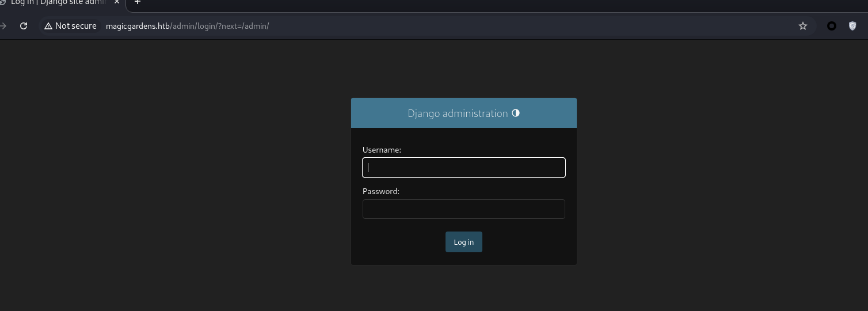The image size is (868, 311).
Task: Toggle the Django admin light/dark theme icon
Action: (x=516, y=113)
